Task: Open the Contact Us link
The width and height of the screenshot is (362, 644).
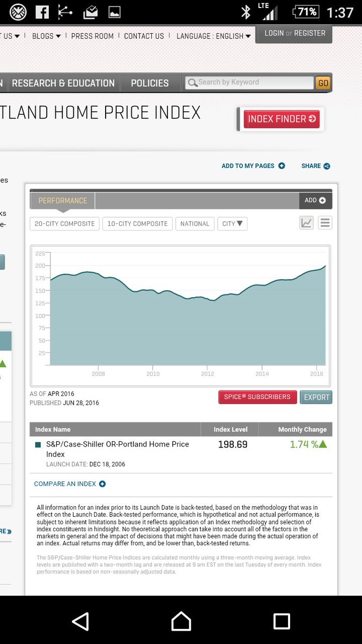Action: (x=144, y=36)
